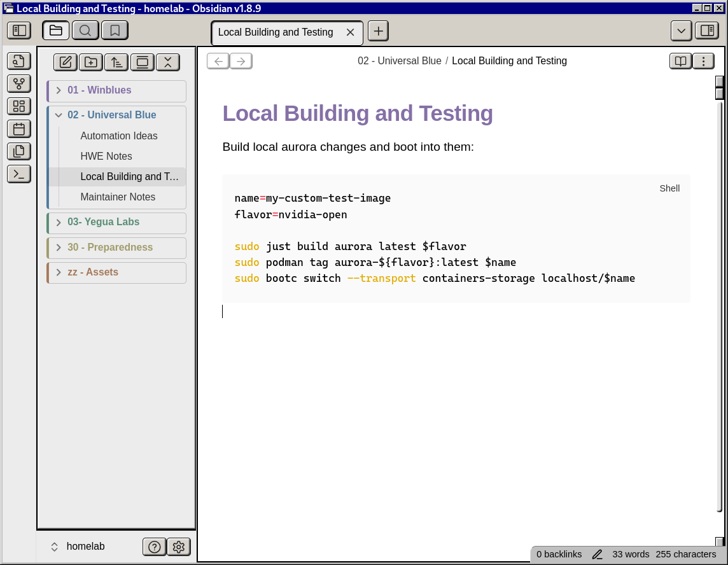Viewport: 728px width, 565px height.
Task: Open Obsidian help
Action: pyautogui.click(x=155, y=547)
